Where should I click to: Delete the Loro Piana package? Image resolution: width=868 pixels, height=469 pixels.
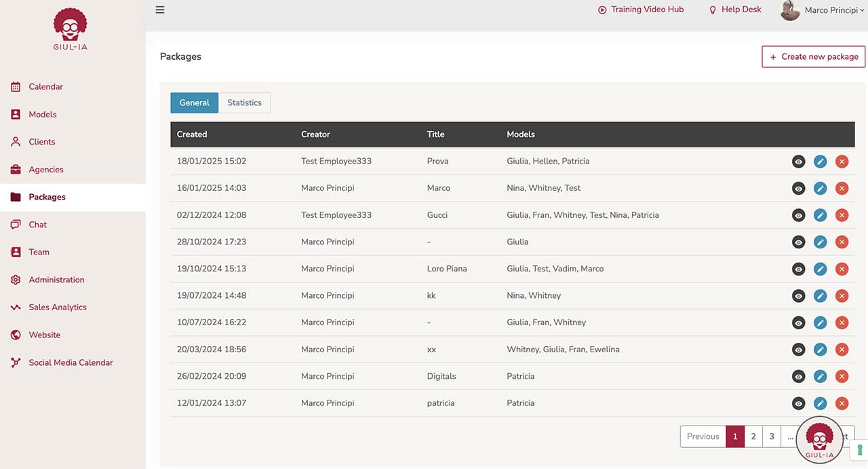tap(842, 269)
